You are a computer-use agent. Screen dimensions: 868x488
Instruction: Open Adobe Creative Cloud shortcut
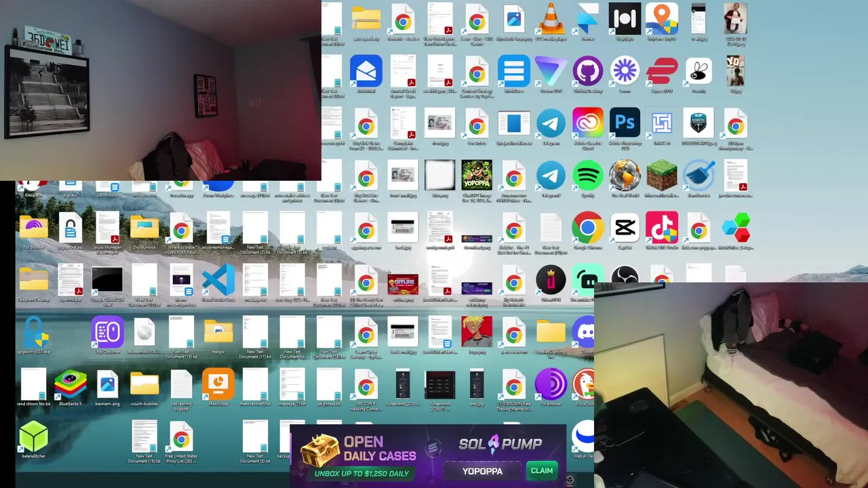(587, 123)
